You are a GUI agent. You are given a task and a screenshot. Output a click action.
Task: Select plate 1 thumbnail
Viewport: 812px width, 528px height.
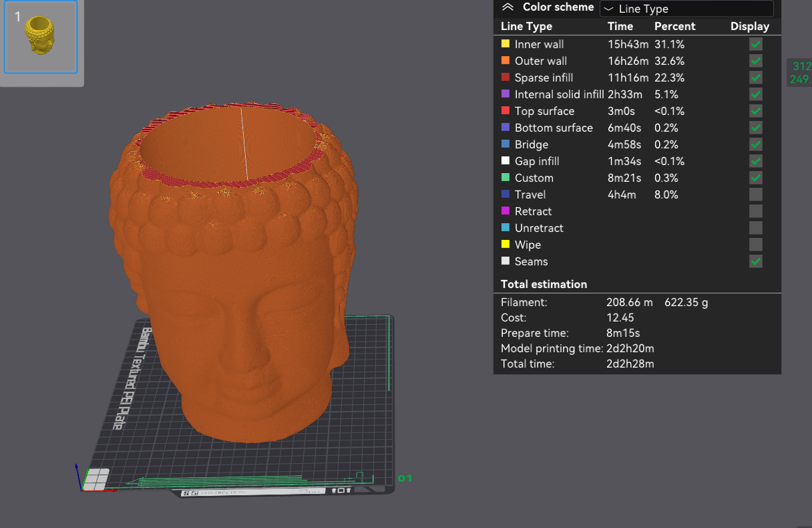pos(41,37)
